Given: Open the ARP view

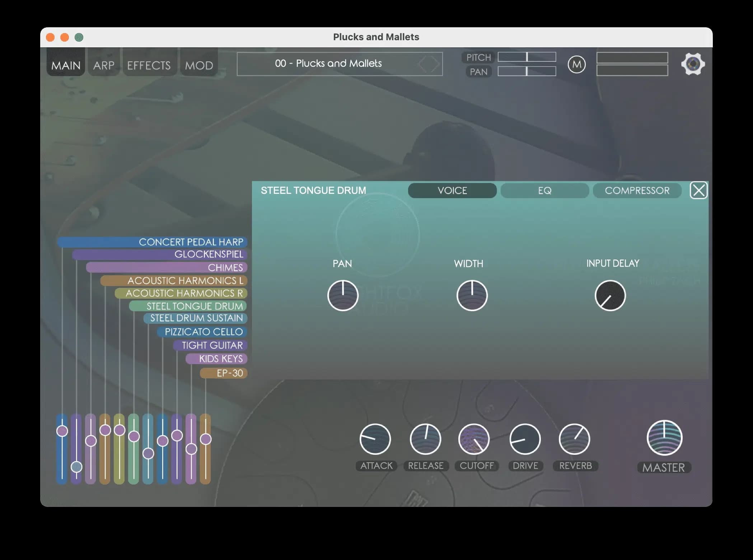Looking at the screenshot, I should [103, 65].
